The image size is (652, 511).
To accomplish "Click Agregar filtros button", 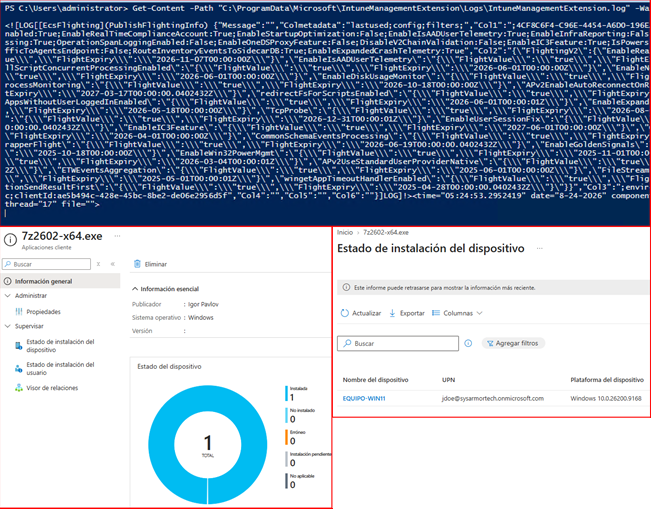I will [513, 343].
